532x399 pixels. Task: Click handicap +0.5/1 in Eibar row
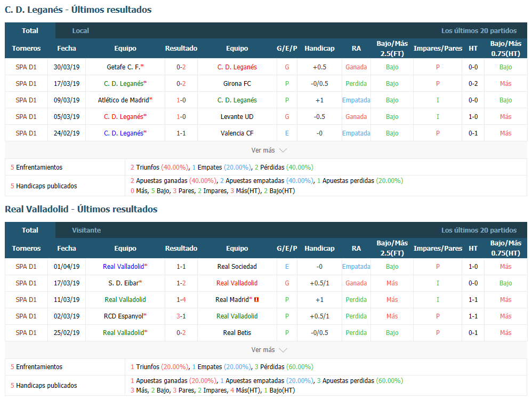[319, 283]
